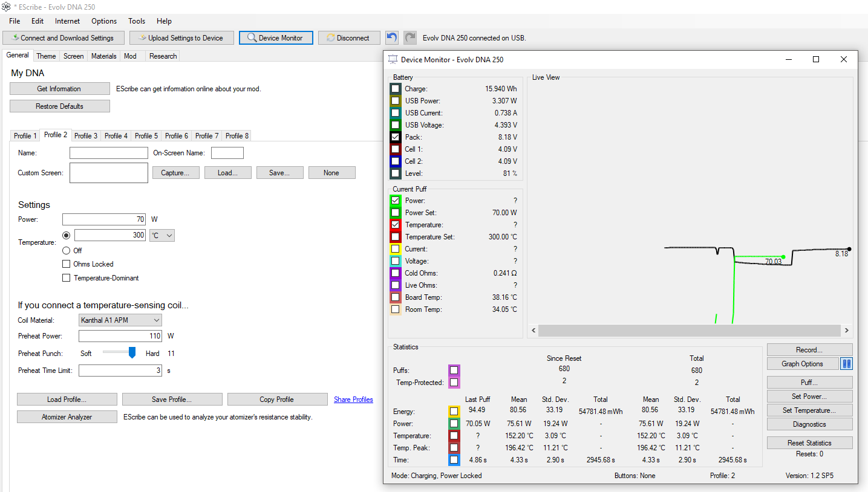Expand the temperature unit °C dropdown
The width and height of the screenshot is (868, 492).
pyautogui.click(x=162, y=235)
